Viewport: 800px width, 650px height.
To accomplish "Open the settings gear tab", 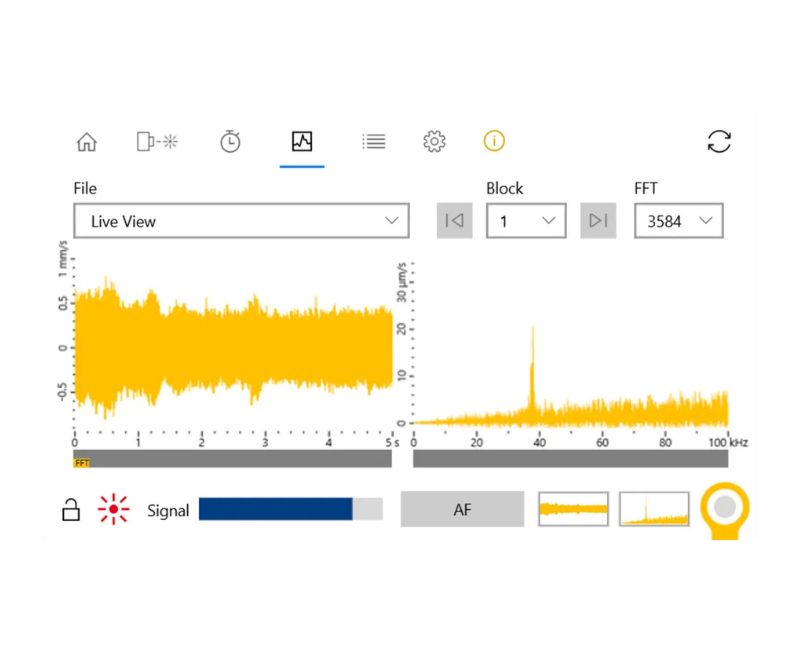I will 434,141.
